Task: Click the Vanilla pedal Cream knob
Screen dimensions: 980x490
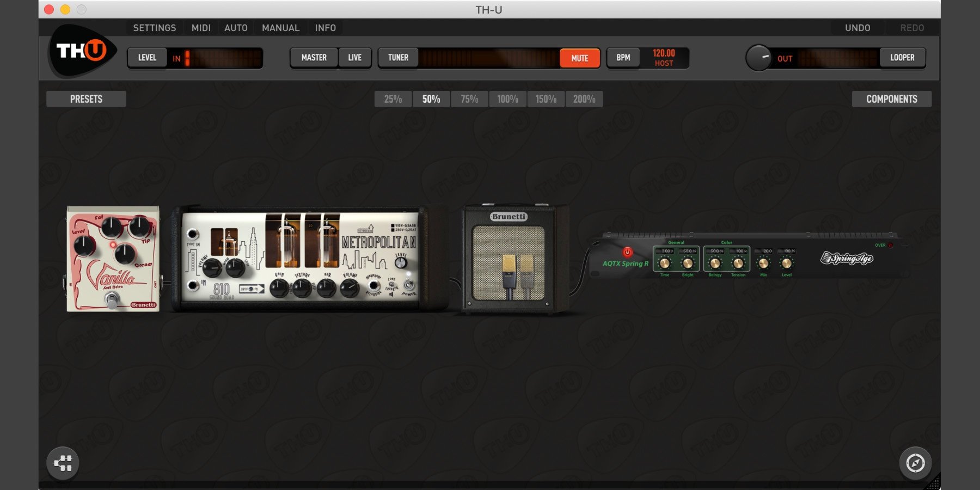Action: coord(125,254)
